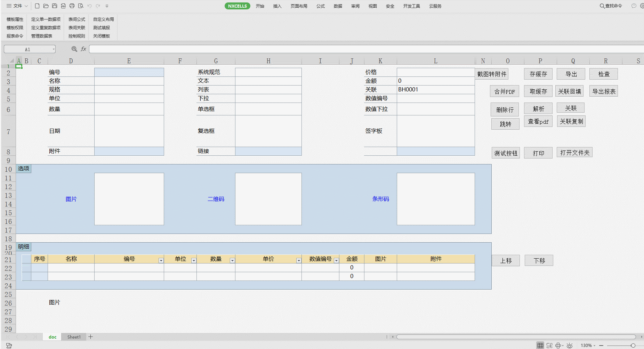Screen dimensions: 644x349
Task: Click into the formula bar input field
Action: click(365, 49)
